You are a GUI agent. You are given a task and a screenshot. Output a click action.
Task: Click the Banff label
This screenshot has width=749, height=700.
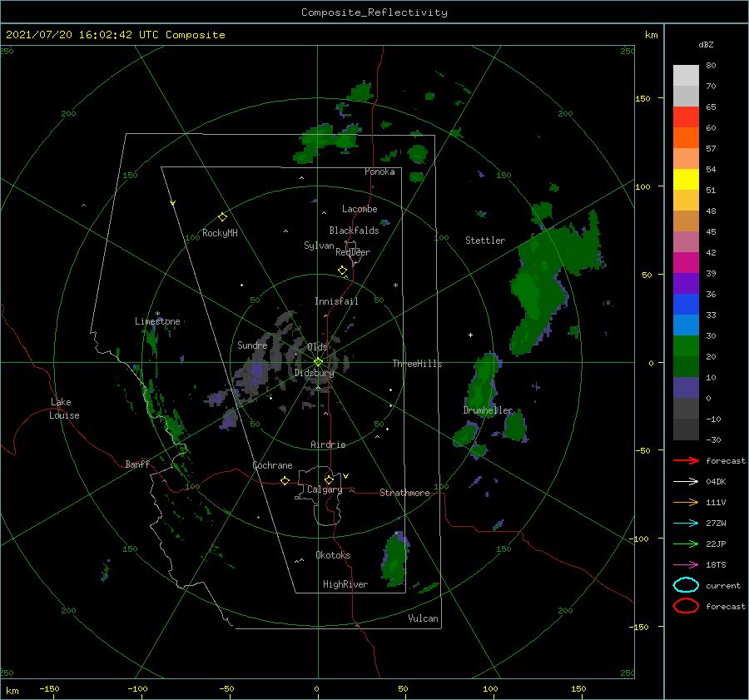pos(137,464)
